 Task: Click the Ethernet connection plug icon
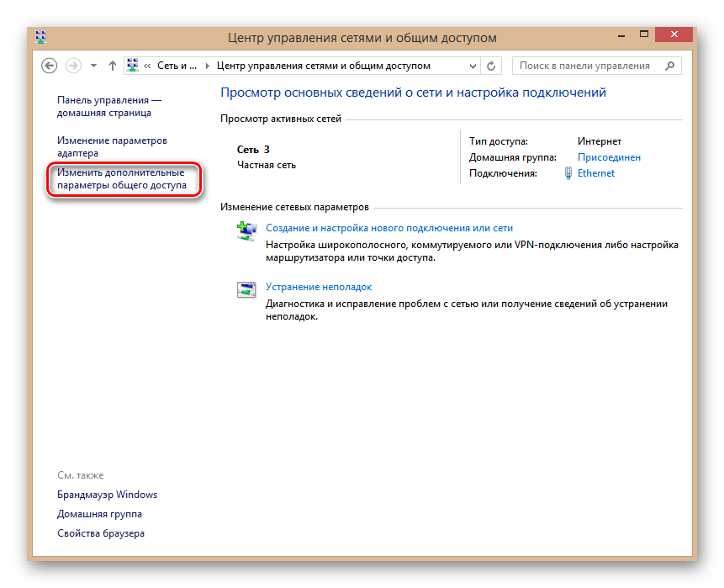(x=568, y=173)
